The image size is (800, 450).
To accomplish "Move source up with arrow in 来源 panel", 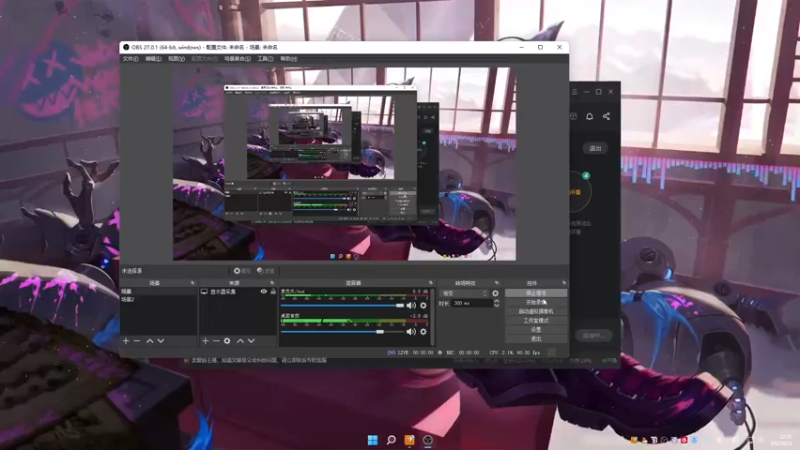I will pos(240,341).
